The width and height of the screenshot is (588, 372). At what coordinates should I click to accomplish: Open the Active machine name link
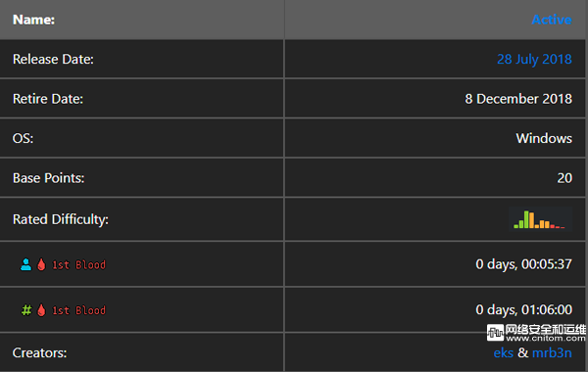[x=552, y=20]
